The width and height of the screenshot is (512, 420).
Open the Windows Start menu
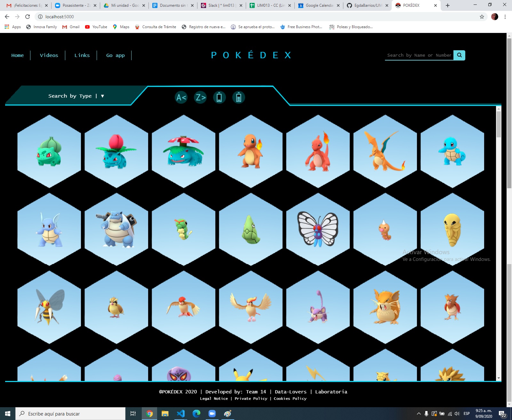(x=8, y=414)
